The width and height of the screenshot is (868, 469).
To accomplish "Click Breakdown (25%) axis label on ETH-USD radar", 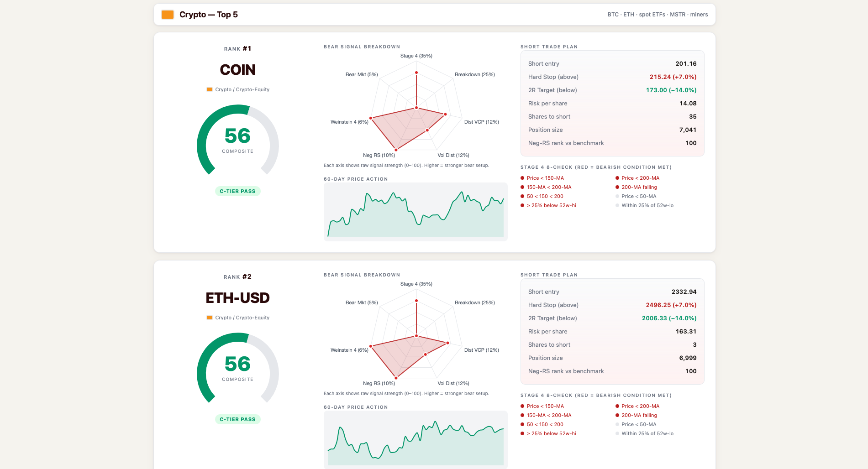I will [475, 303].
